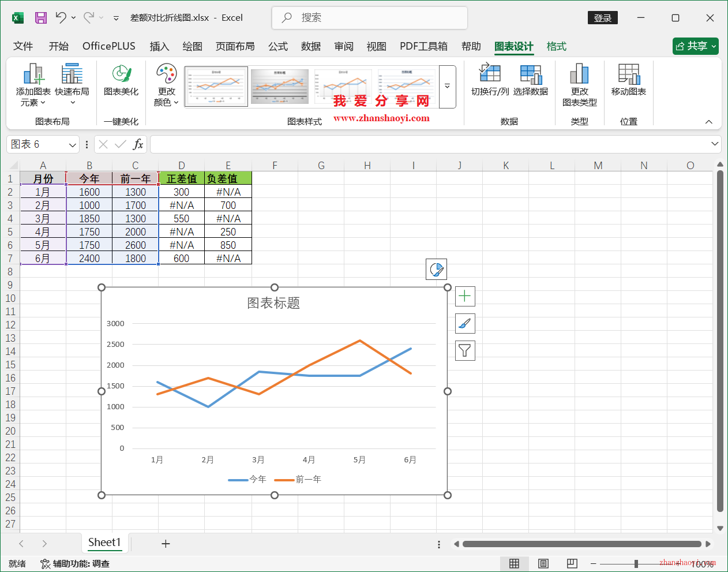Screen dimensions: 728x572
Task: Click the 登录 (Sign in) button
Action: [x=602, y=18]
